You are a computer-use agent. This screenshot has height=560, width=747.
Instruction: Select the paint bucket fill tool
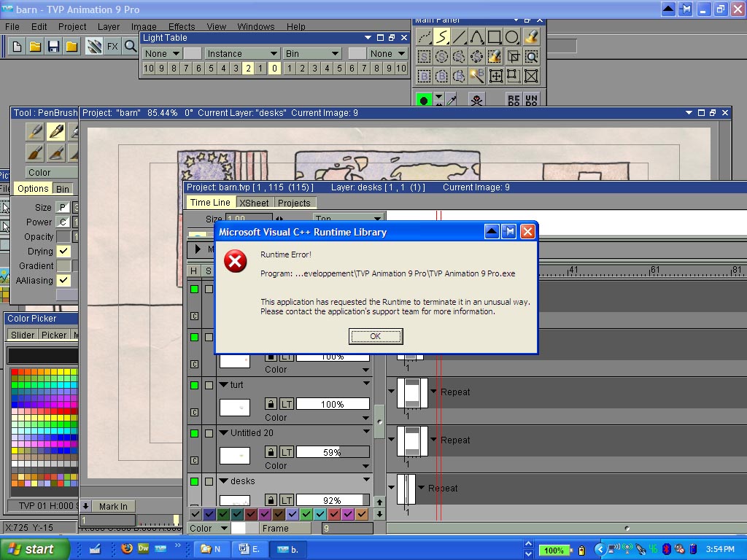(x=531, y=36)
